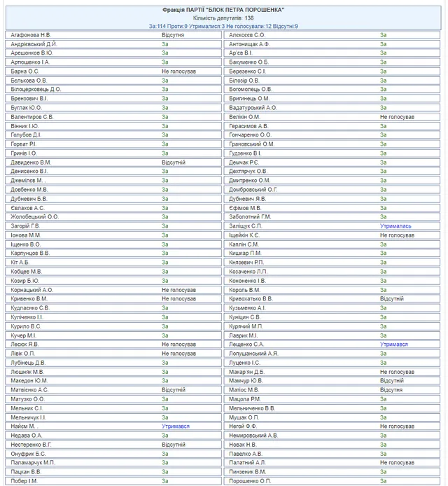
Task: Select deputy Дубневич Б.В.
Action: [x=29, y=199]
